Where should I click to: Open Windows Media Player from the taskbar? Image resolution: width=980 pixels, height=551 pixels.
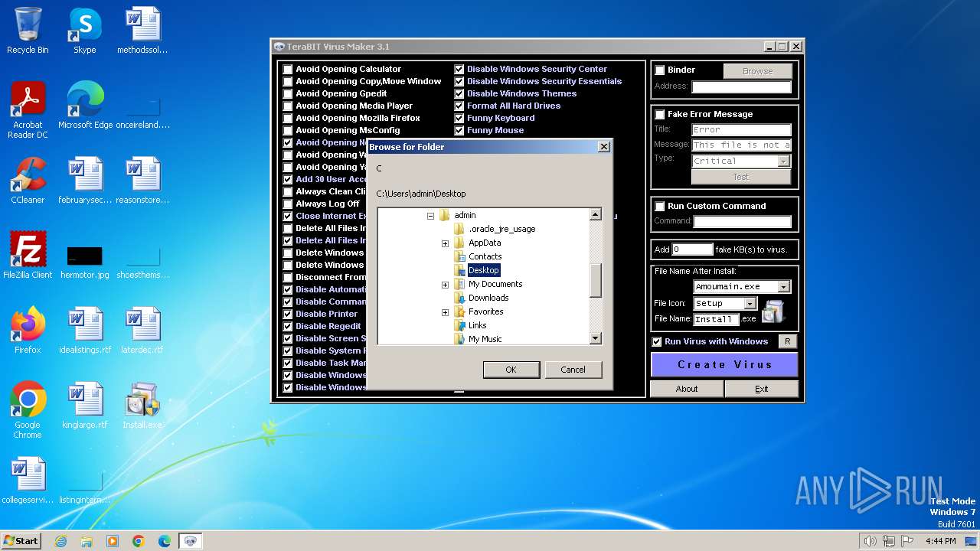113,541
